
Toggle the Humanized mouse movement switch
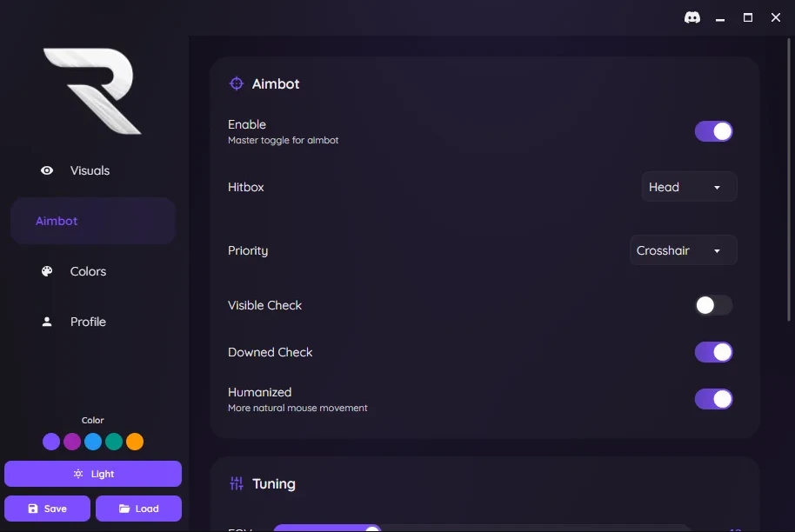(x=713, y=399)
